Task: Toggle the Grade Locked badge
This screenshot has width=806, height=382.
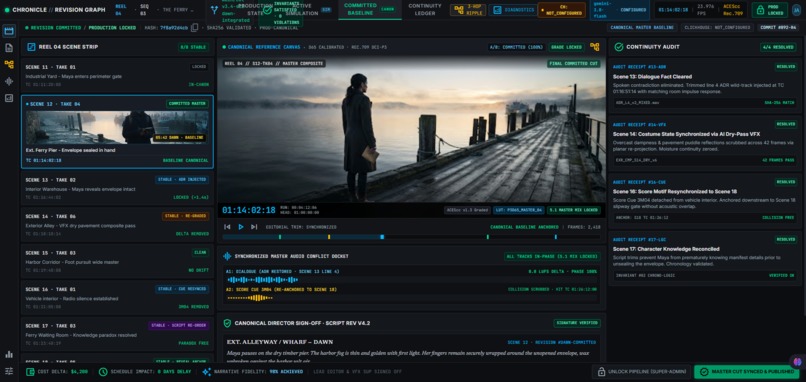Action: (566, 47)
